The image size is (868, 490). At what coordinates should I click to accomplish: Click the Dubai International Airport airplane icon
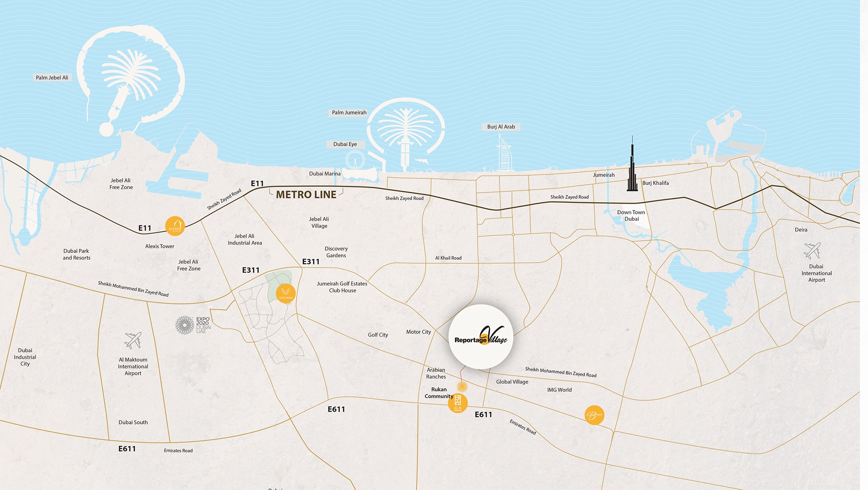pyautogui.click(x=812, y=251)
